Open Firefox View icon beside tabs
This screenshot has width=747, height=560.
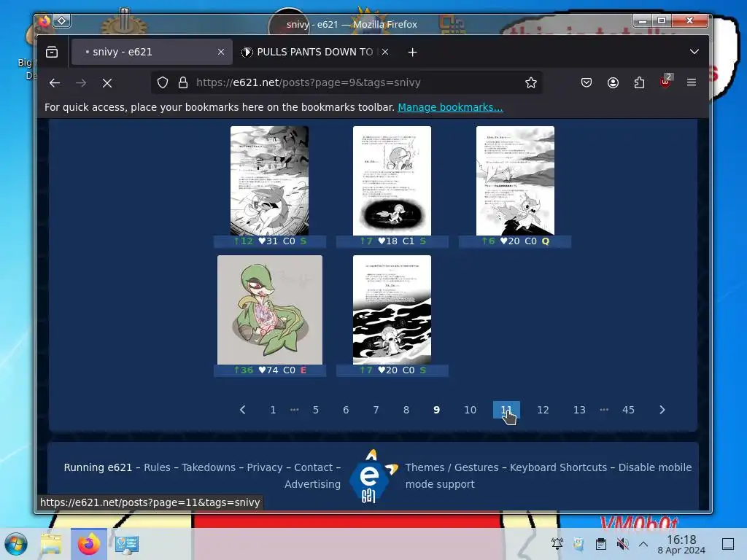pyautogui.click(x=52, y=52)
